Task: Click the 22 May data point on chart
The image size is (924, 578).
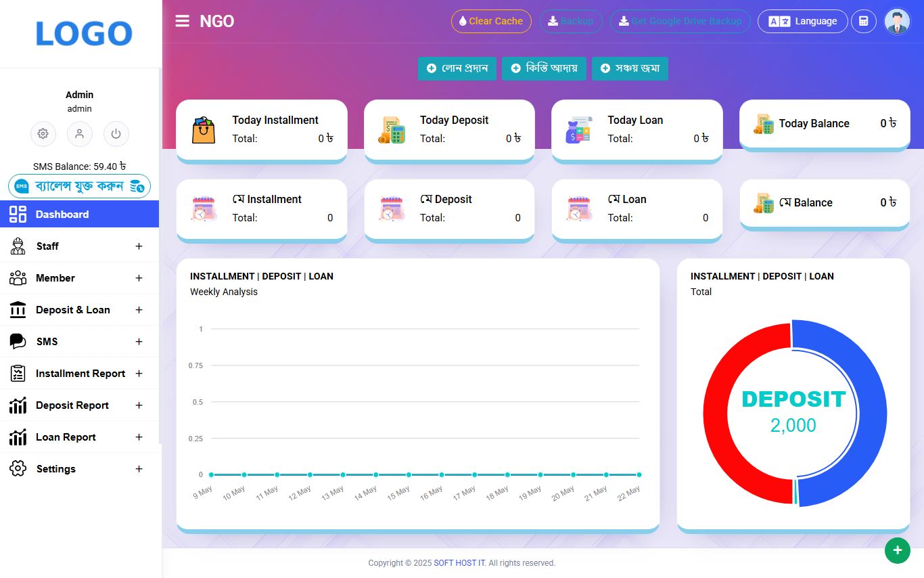Action: pyautogui.click(x=639, y=475)
